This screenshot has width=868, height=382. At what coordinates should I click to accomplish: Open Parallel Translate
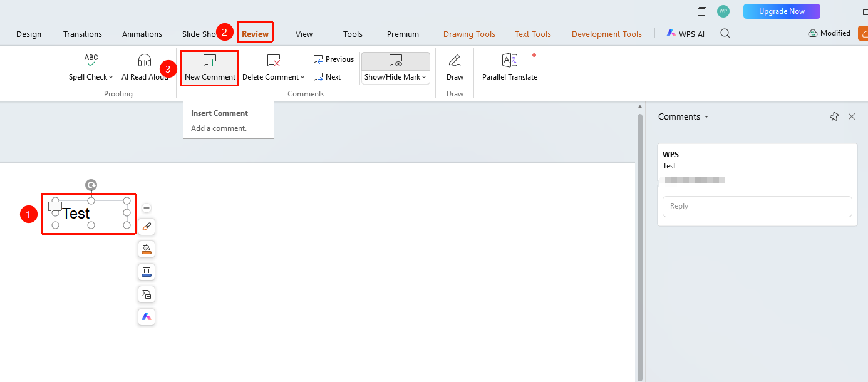tap(510, 68)
